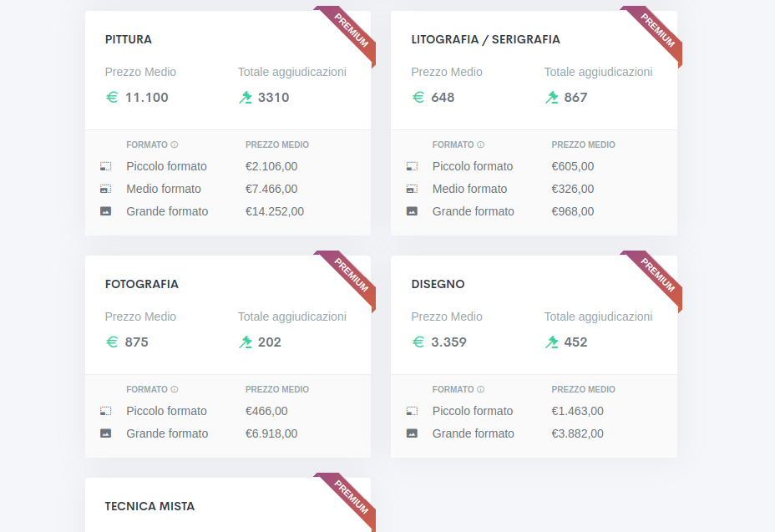Click the gavel icon beside 867 aggiudicazioni
The width and height of the screenshot is (775, 532).
point(551,98)
